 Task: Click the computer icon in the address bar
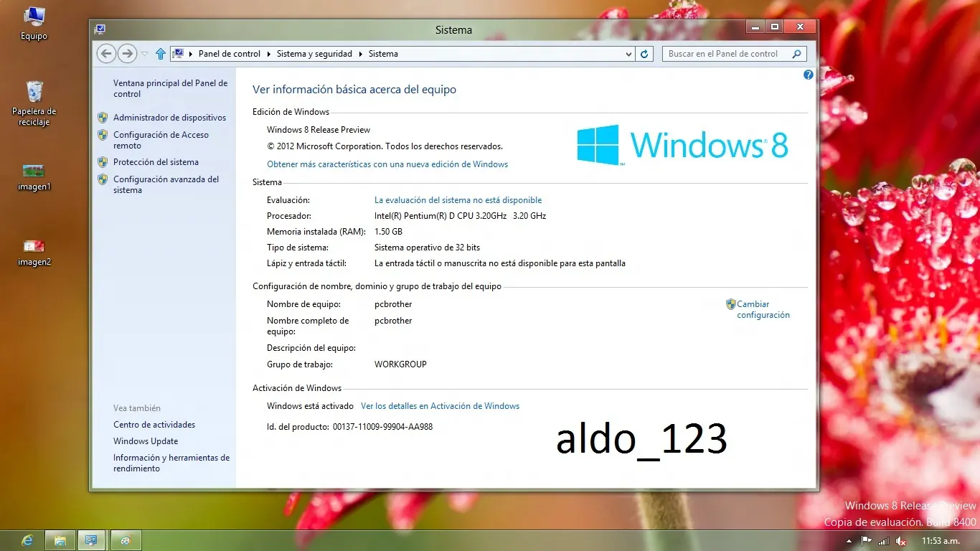(179, 54)
